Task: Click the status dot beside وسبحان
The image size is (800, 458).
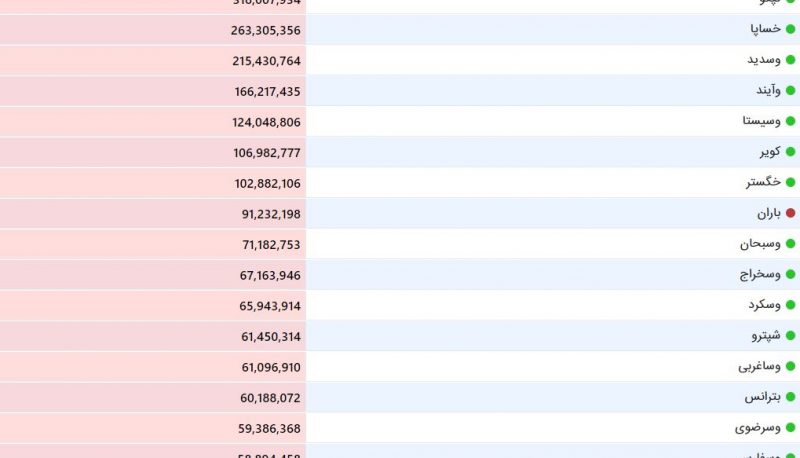Action: tap(790, 244)
